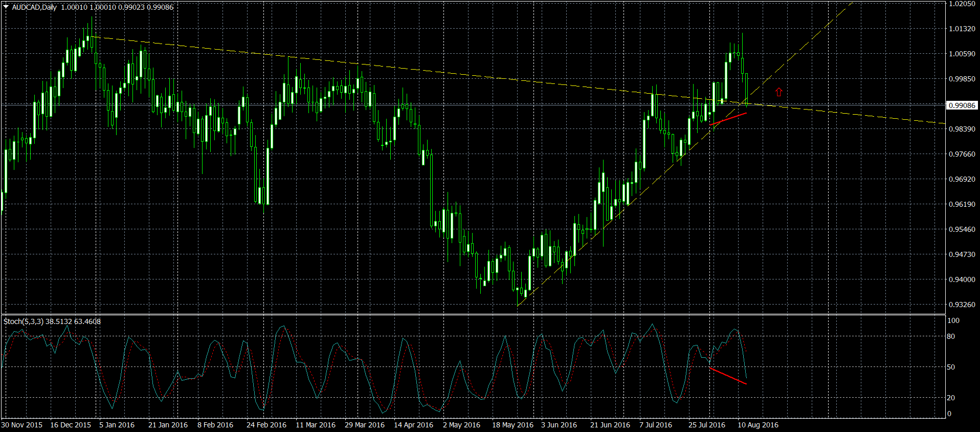Click the 0.97660 price scale label
The width and height of the screenshot is (980, 432).
pyautogui.click(x=962, y=154)
